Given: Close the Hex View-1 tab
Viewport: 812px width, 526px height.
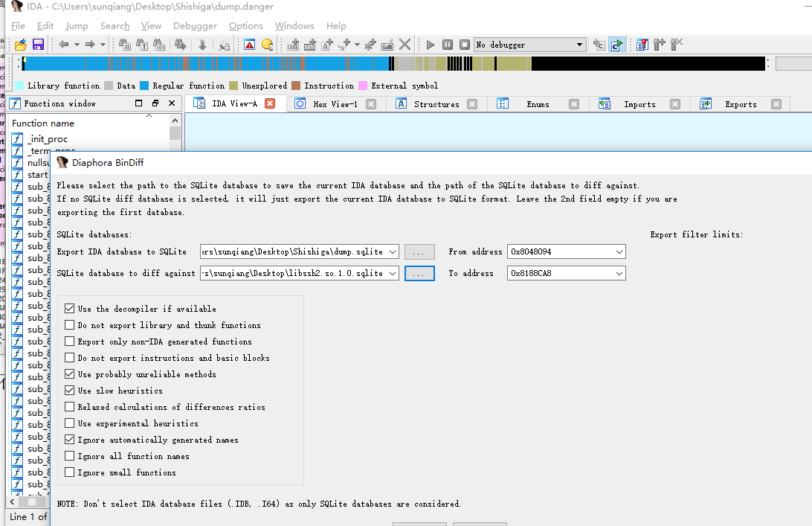Looking at the screenshot, I should click(x=371, y=104).
